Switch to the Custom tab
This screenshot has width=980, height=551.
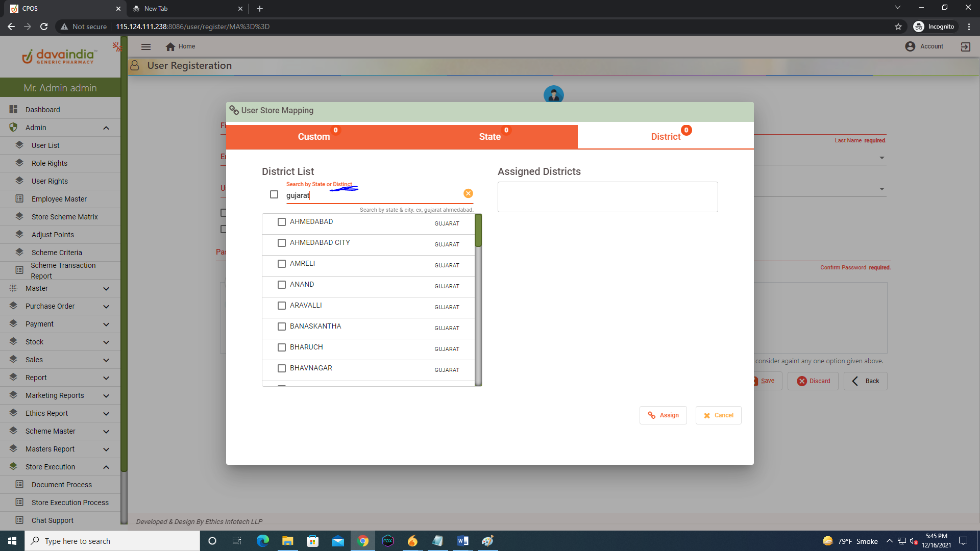pos(314,137)
